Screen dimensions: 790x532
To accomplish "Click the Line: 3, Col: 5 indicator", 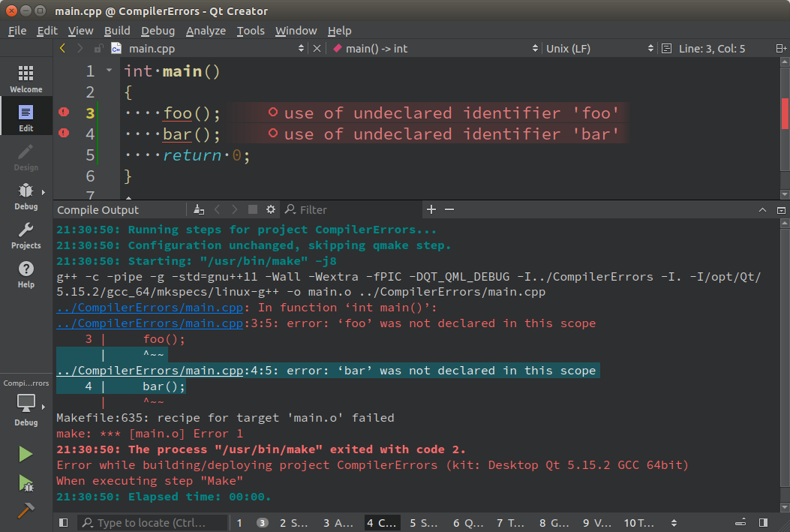I will point(711,49).
